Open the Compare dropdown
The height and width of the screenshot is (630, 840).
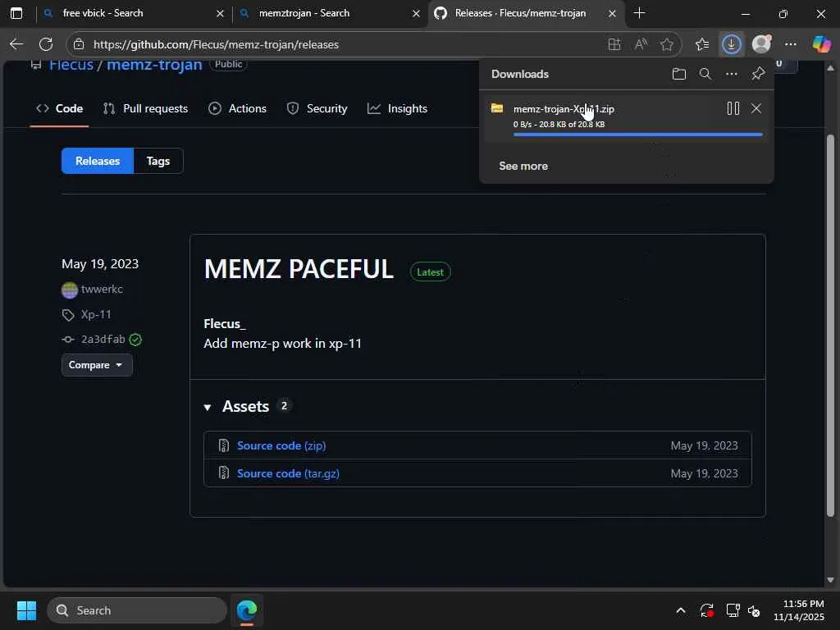97,365
